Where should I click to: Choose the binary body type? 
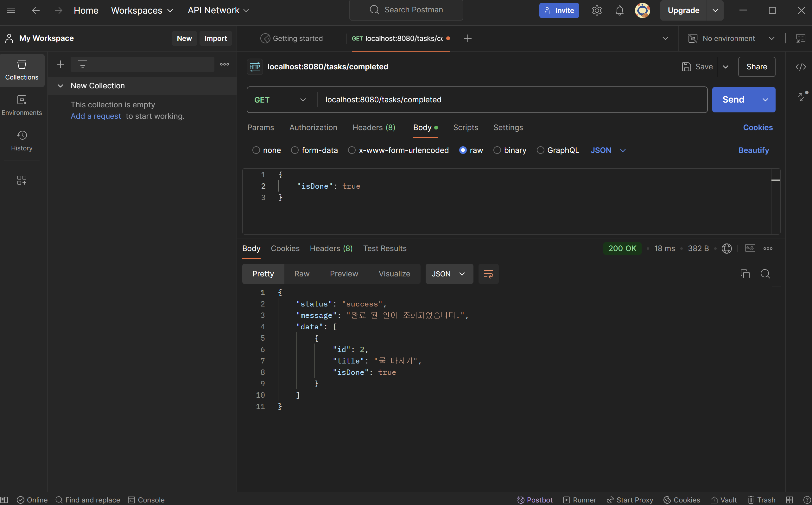pos(497,150)
